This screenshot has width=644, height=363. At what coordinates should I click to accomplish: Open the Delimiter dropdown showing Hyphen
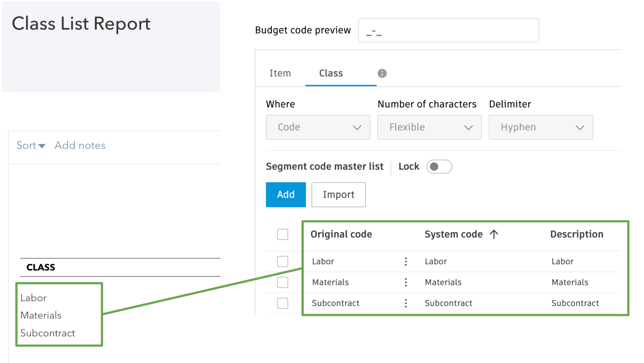(541, 127)
